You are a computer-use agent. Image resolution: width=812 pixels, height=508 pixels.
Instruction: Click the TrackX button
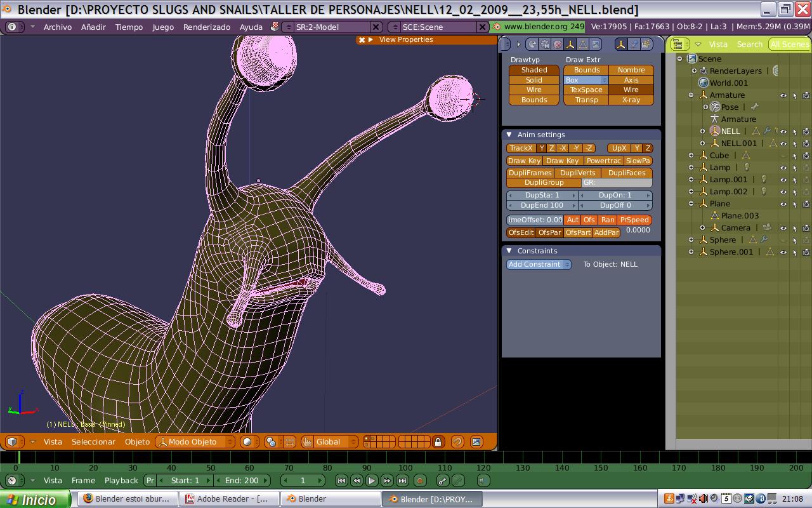pyautogui.click(x=521, y=148)
